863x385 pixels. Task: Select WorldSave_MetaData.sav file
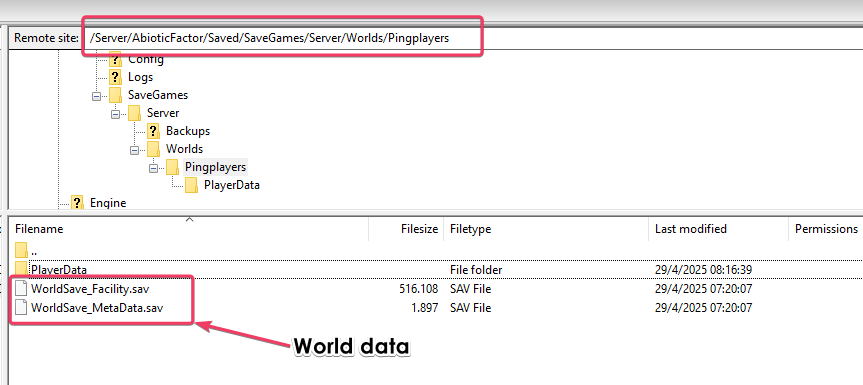pyautogui.click(x=97, y=308)
